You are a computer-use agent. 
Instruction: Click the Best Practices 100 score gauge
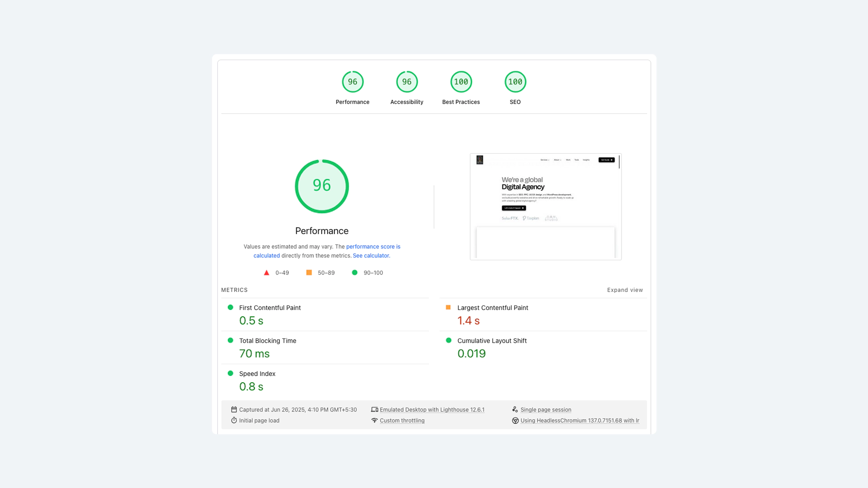461,82
